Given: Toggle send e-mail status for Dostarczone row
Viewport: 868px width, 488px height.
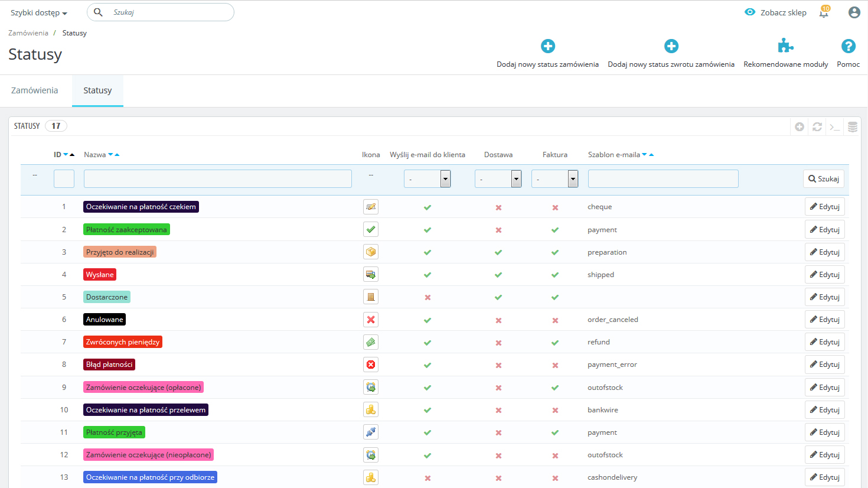Looking at the screenshot, I should (428, 297).
